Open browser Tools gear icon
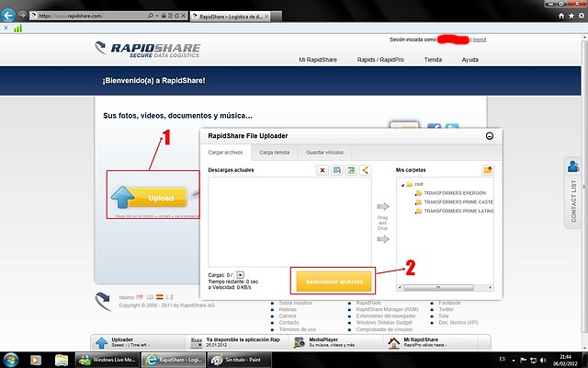The image size is (588, 368). tap(582, 16)
